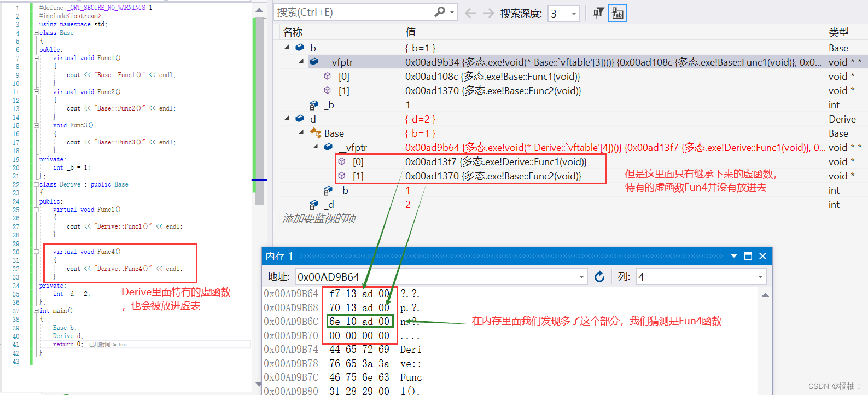Collapse Base virtual void Func2() code fold
This screenshot has width=868, height=395.
[36, 92]
